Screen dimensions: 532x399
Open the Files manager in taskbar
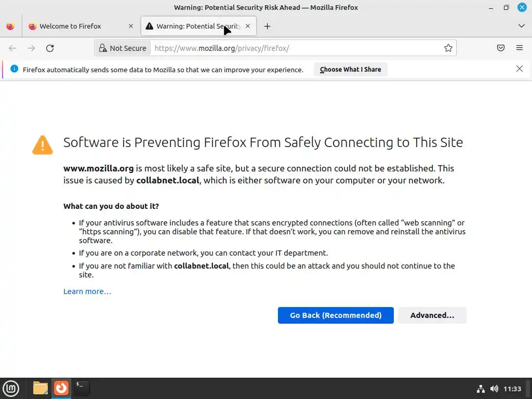pos(40,388)
